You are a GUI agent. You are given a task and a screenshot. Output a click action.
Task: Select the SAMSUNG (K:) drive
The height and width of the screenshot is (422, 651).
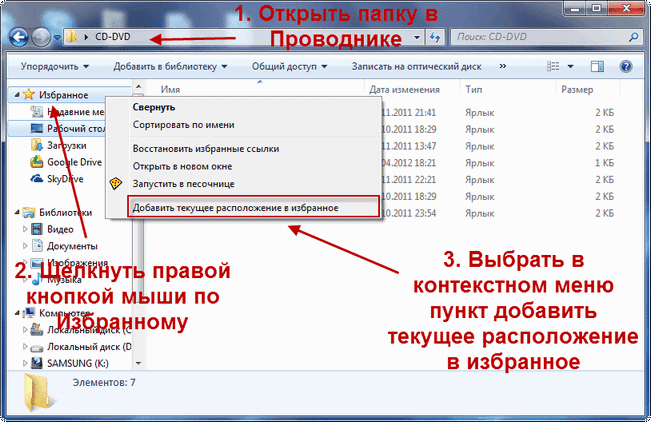78,363
